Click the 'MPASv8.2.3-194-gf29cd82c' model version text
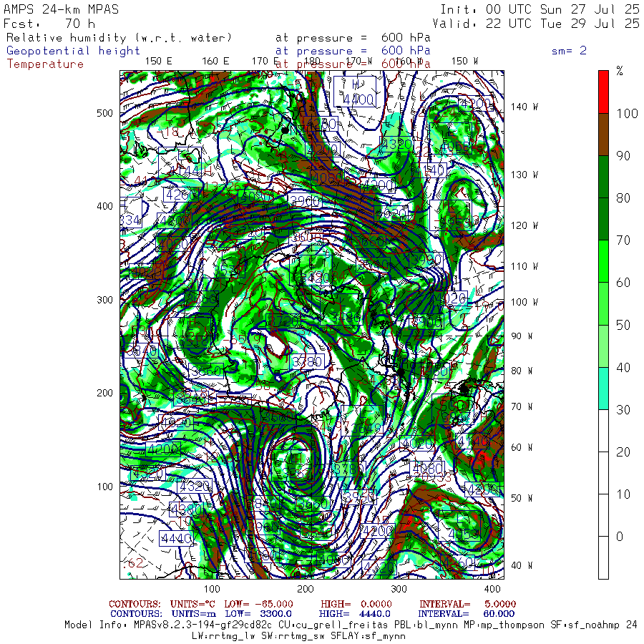This screenshot has height=644, width=644. pyautogui.click(x=203, y=625)
